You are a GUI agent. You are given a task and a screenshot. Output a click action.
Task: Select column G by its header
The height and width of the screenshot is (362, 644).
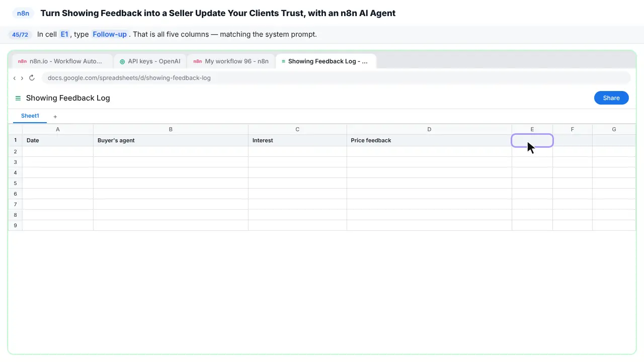tap(614, 130)
